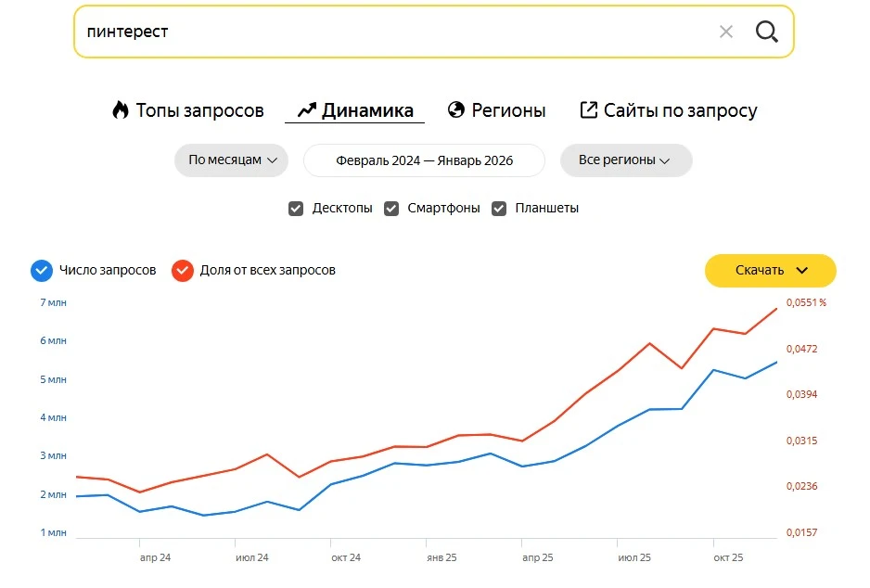Expand the Скачать download menu
Image resolution: width=870 pixels, height=588 pixels.
click(x=770, y=271)
